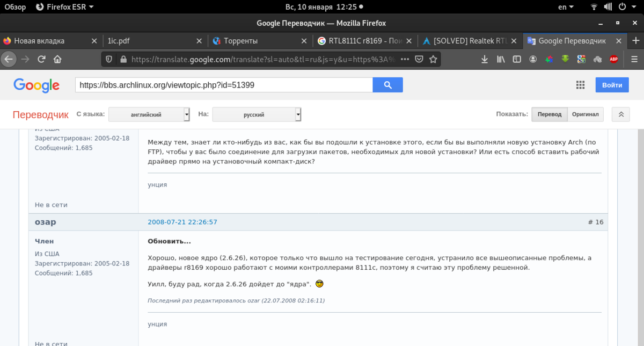Open a new browser tab
The height and width of the screenshot is (346, 644).
[635, 41]
